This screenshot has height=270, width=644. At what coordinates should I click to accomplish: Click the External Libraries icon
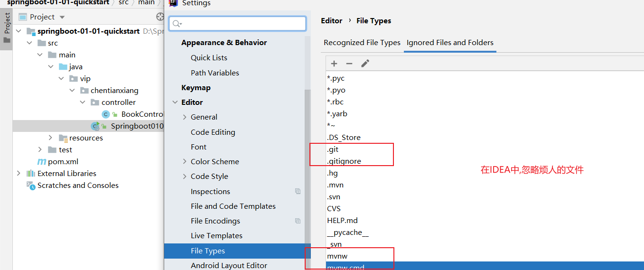(x=31, y=174)
